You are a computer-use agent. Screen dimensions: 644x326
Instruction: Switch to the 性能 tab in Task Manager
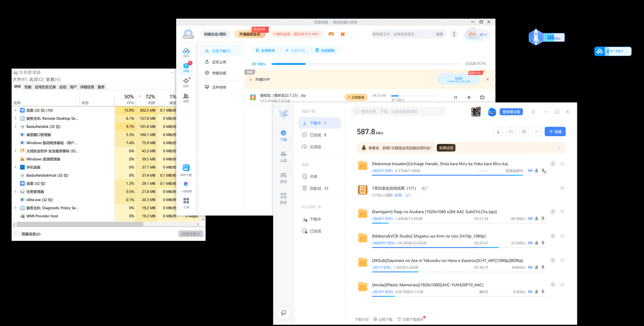[x=28, y=87]
